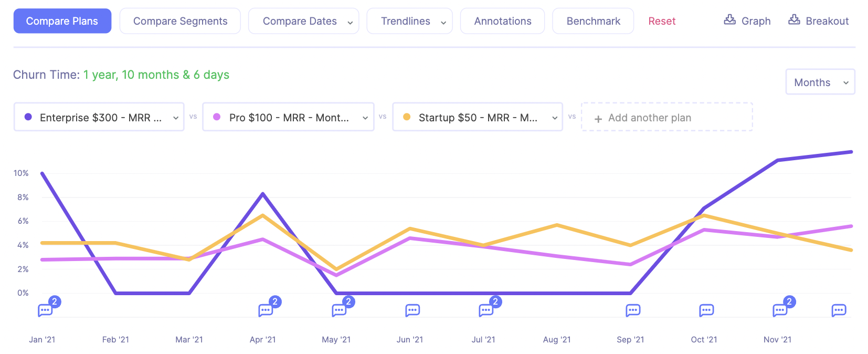Open the Apr '21 annotation comment icon

266,310
